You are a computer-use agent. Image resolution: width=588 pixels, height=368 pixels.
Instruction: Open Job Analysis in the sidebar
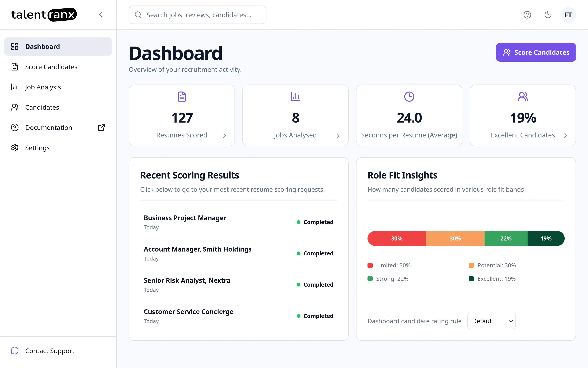point(58,87)
